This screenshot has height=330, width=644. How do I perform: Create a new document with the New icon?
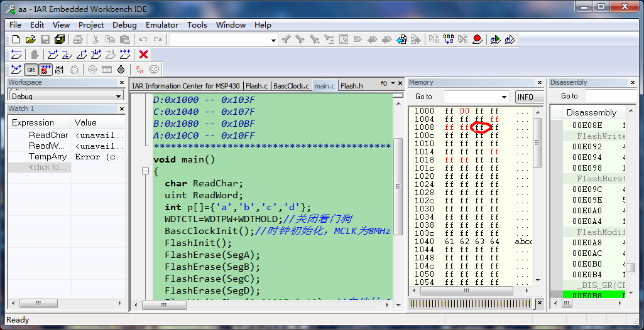[x=16, y=40]
